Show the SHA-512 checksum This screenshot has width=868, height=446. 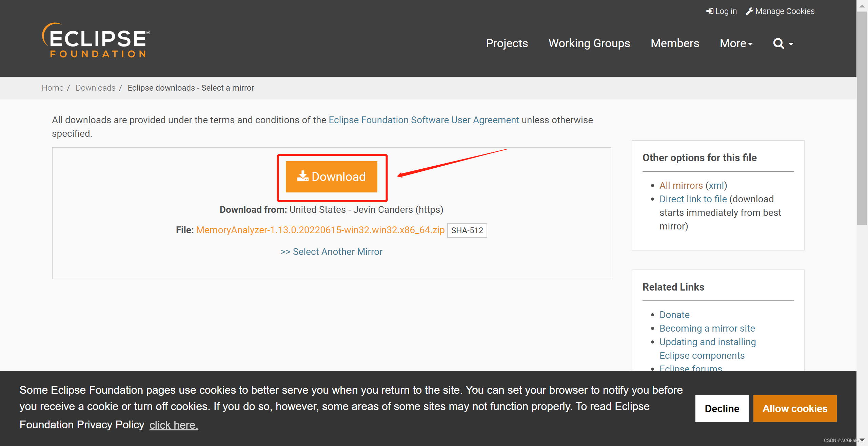pyautogui.click(x=467, y=230)
